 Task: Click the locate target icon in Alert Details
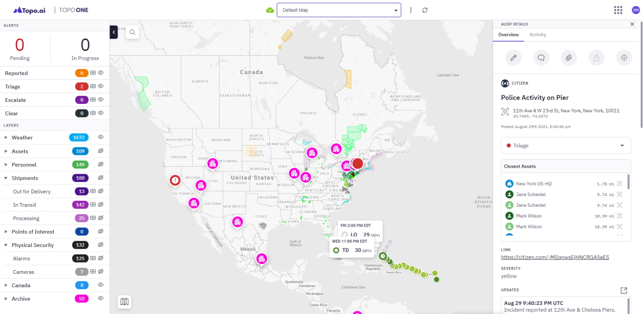[x=624, y=57]
